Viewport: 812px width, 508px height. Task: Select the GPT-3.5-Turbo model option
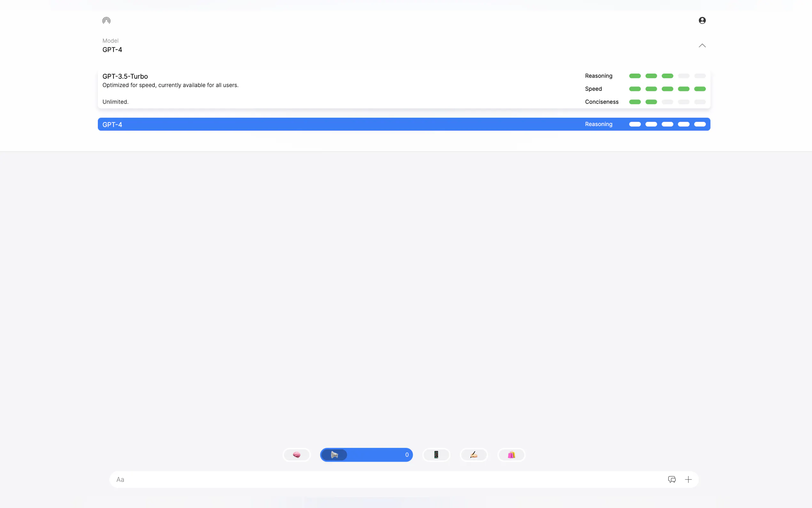(125, 76)
